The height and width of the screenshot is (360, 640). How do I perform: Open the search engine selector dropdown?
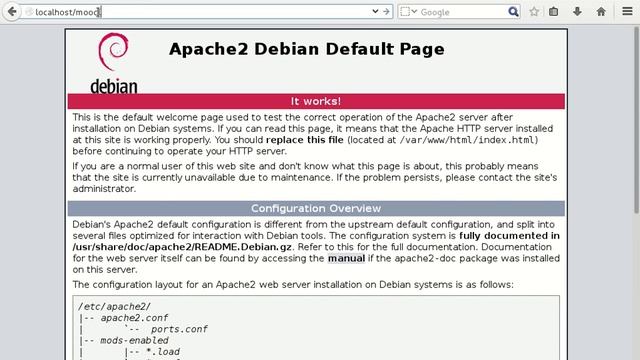click(x=409, y=12)
